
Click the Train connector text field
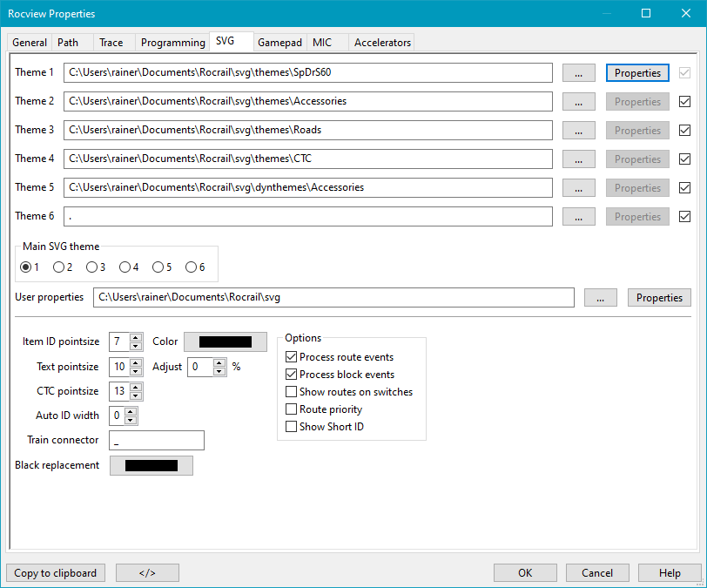[x=157, y=441]
